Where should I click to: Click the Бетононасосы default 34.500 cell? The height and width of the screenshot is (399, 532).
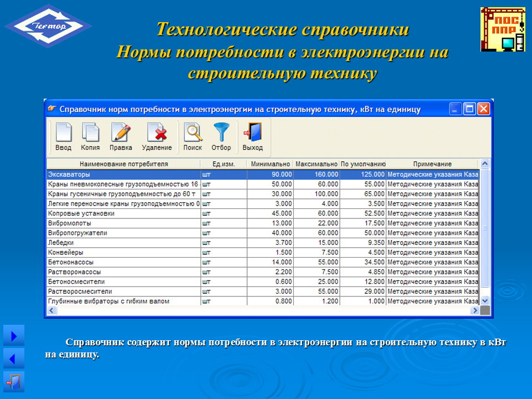pos(362,262)
